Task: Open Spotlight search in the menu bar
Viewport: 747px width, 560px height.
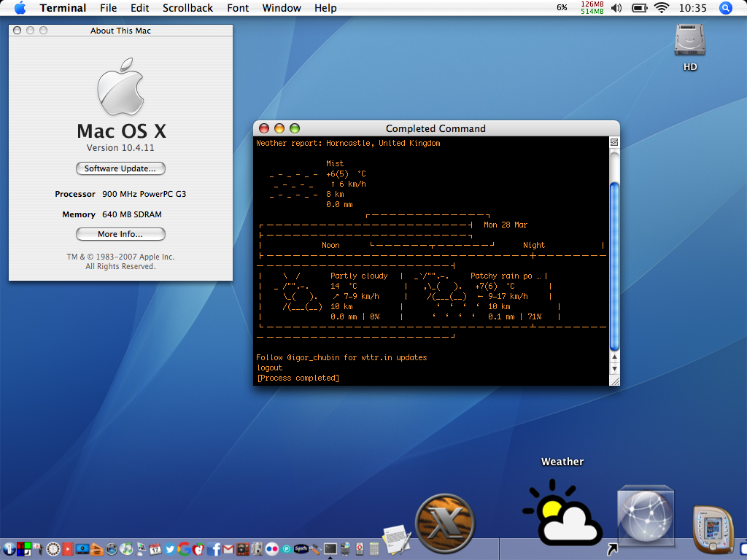Action: click(726, 8)
